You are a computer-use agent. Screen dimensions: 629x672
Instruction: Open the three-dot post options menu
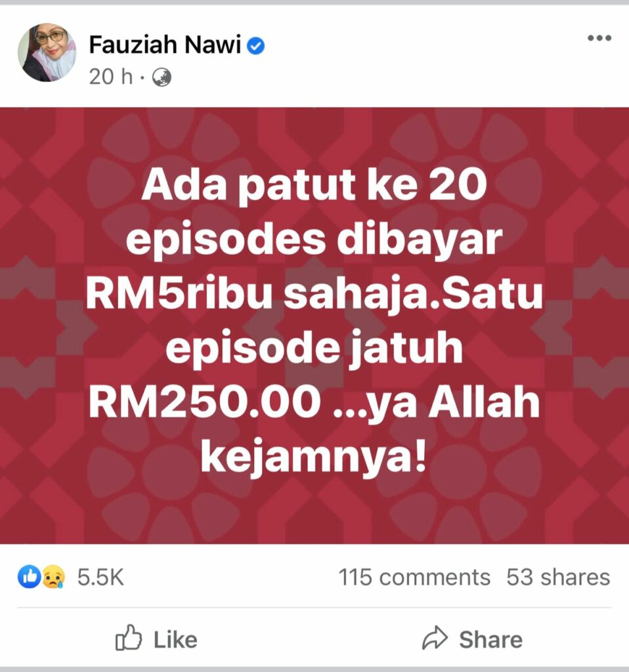coord(599,38)
